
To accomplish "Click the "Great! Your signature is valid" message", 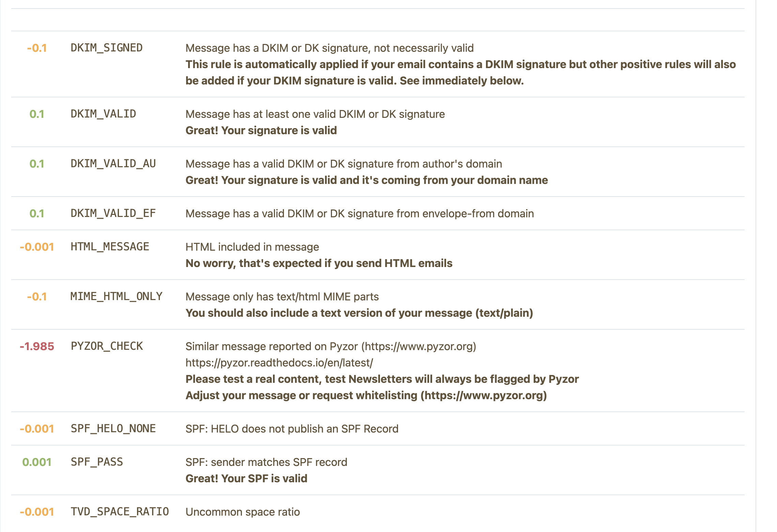I will 261,130.
